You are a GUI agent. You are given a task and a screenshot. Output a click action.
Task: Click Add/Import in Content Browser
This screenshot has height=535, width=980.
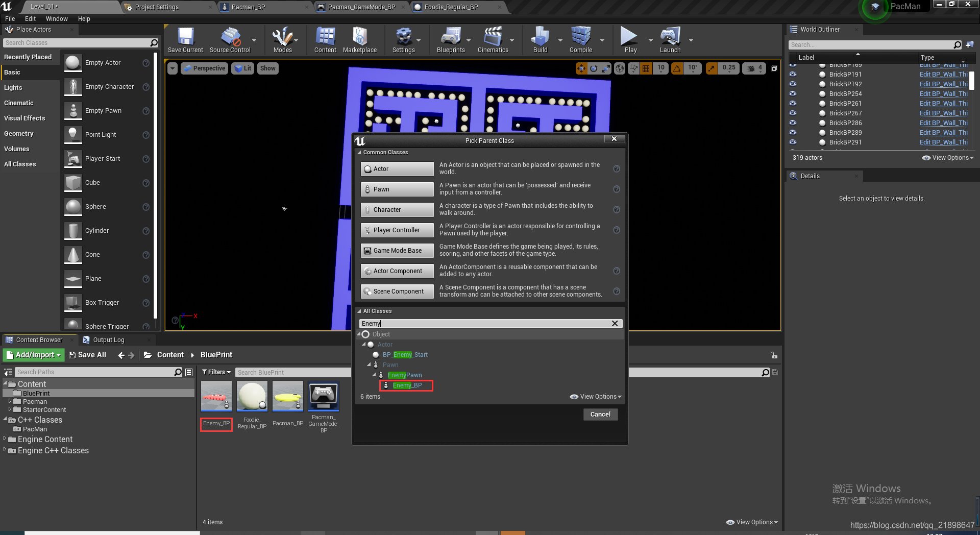[x=33, y=355]
